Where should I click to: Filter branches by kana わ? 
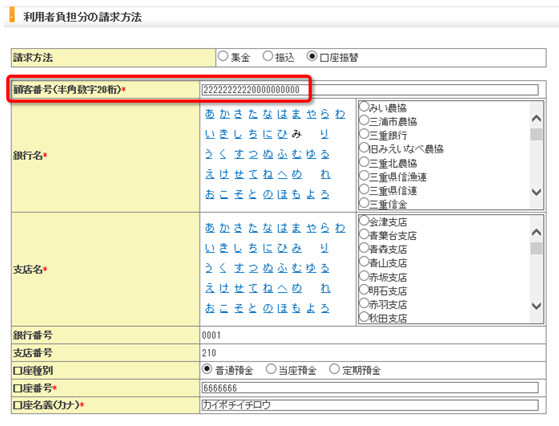340,227
